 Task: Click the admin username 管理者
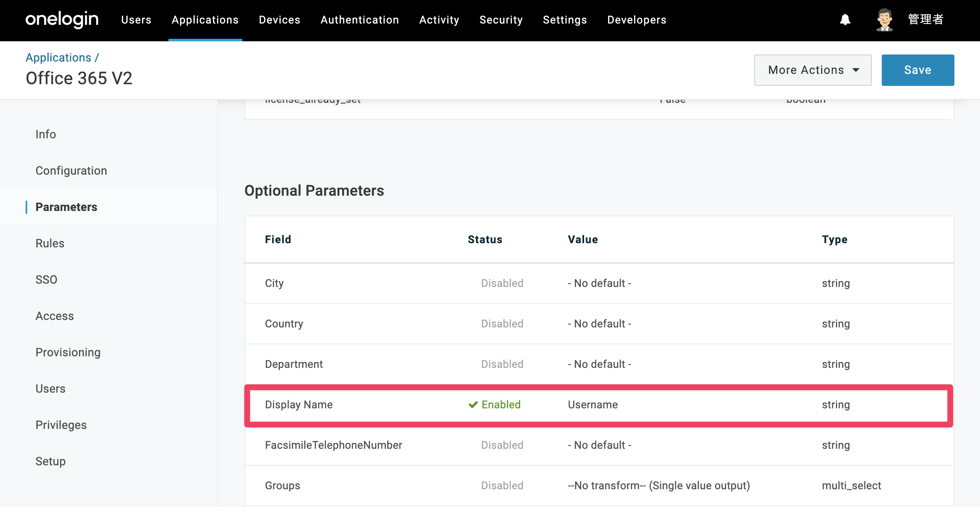click(x=926, y=19)
